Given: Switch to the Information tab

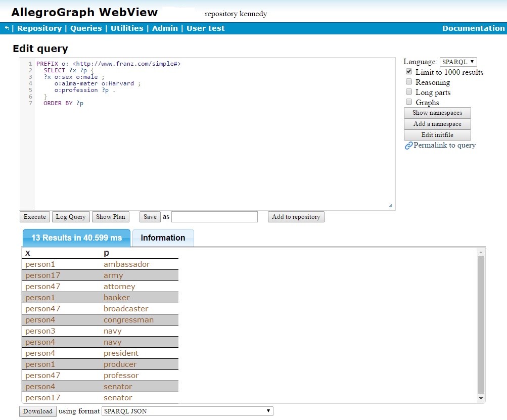Looking at the screenshot, I should click(x=163, y=238).
